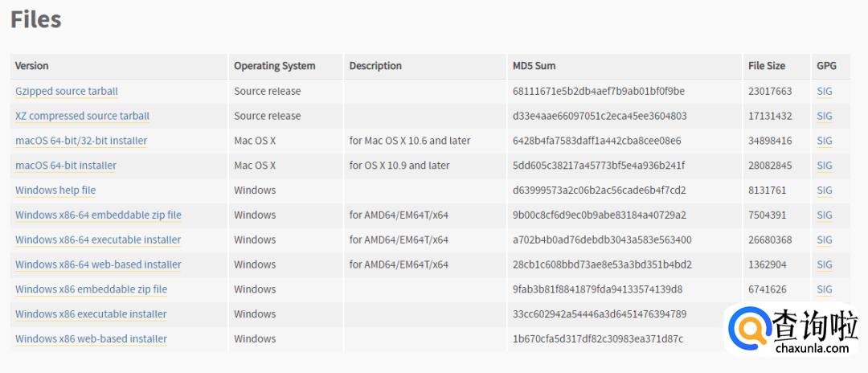Open the Gzipped source tarball link
The width and height of the screenshot is (868, 373).
pos(67,92)
